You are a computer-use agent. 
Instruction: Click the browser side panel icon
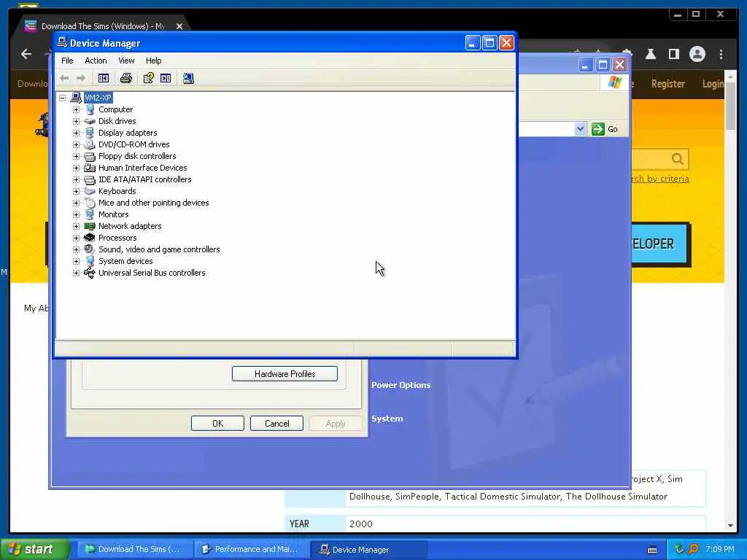[x=673, y=54]
